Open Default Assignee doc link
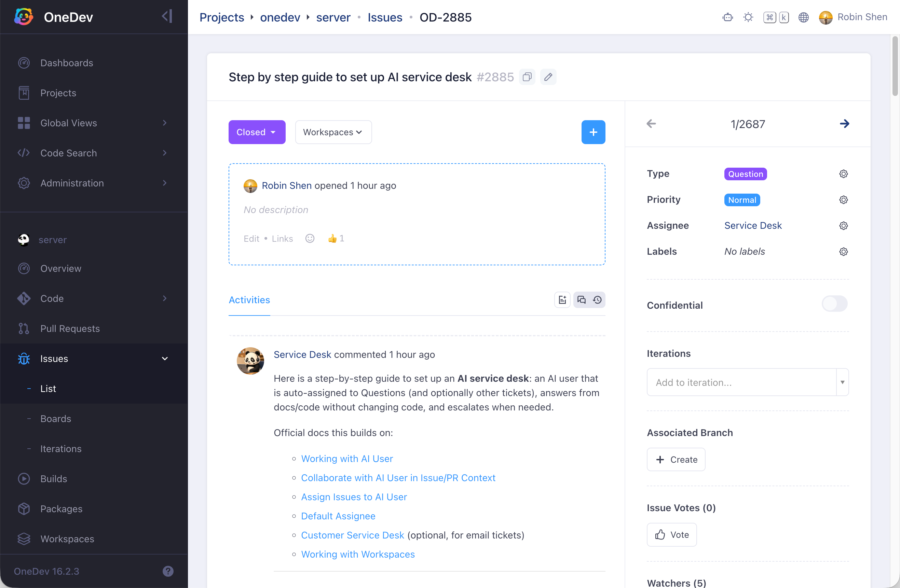 click(x=338, y=516)
